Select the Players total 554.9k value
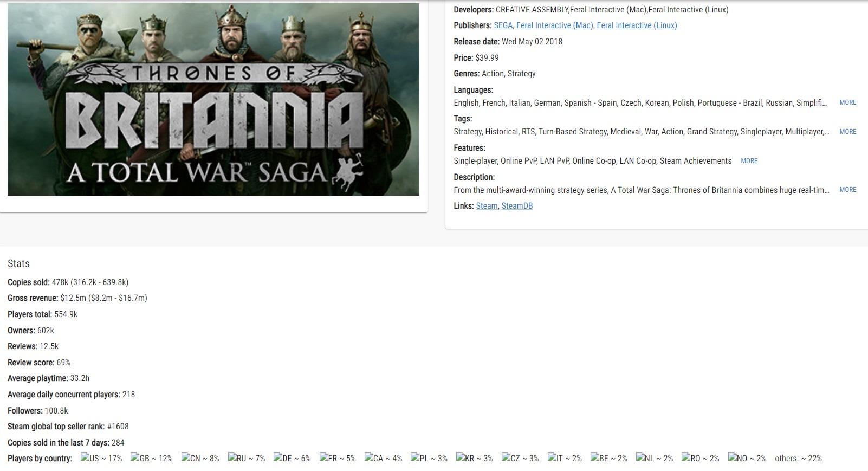 (x=66, y=314)
